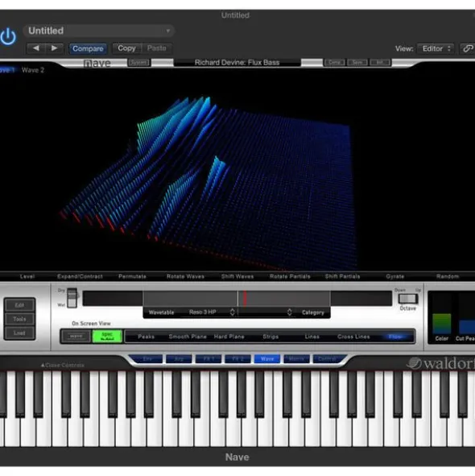Switch to the Wave 2 tab
This screenshot has height=476, width=475.
click(33, 70)
